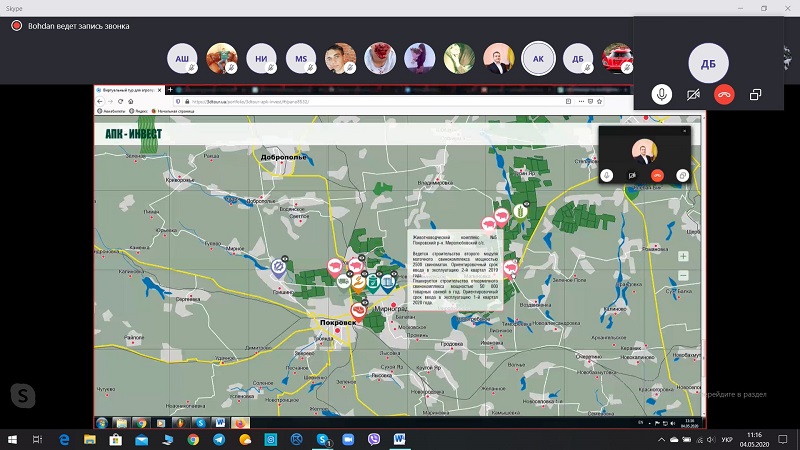Click the АПК-ИНВЕСТ logo
The width and height of the screenshot is (800, 450).
[x=133, y=134]
